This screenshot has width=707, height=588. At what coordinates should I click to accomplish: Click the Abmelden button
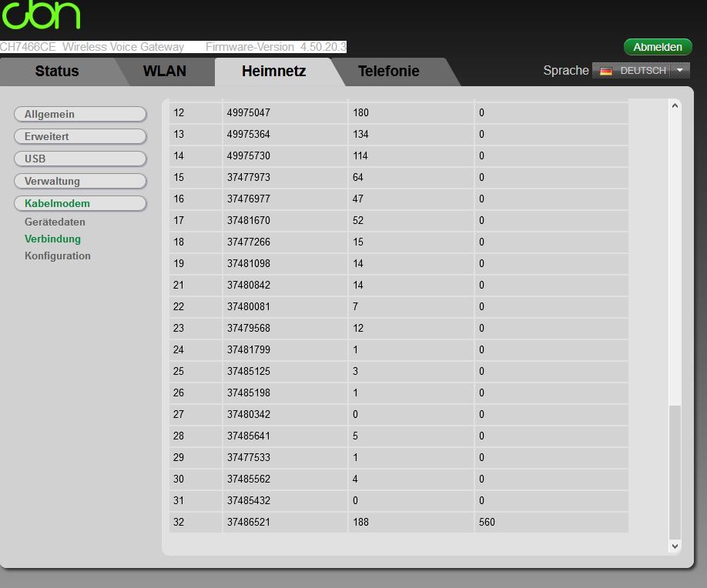657,47
